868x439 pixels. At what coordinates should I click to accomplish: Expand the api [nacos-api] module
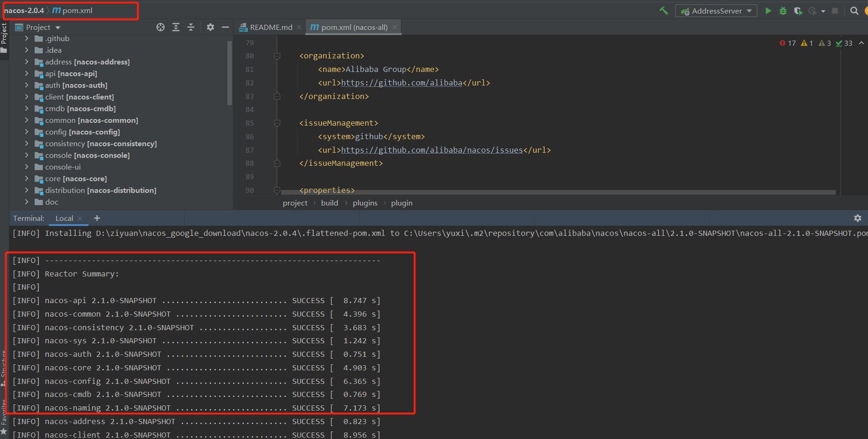click(27, 73)
